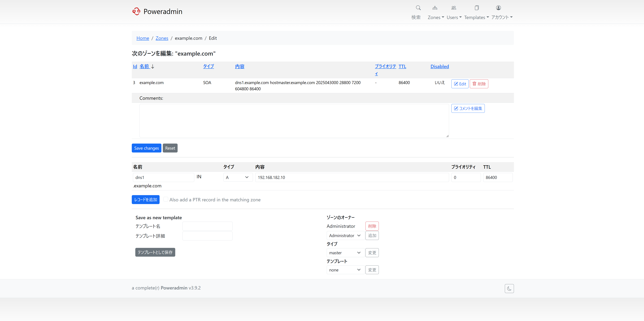Go to Zones breadcrumb link
Image resolution: width=644 pixels, height=321 pixels.
pos(162,38)
